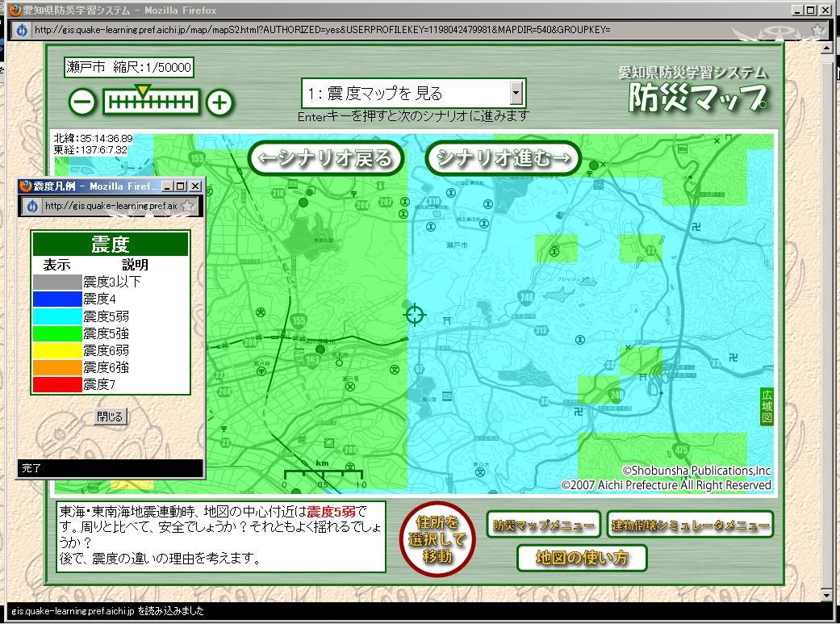The image size is (840, 624).
Task: Click the gray 震度3以下 legend swatch
Action: [x=57, y=282]
